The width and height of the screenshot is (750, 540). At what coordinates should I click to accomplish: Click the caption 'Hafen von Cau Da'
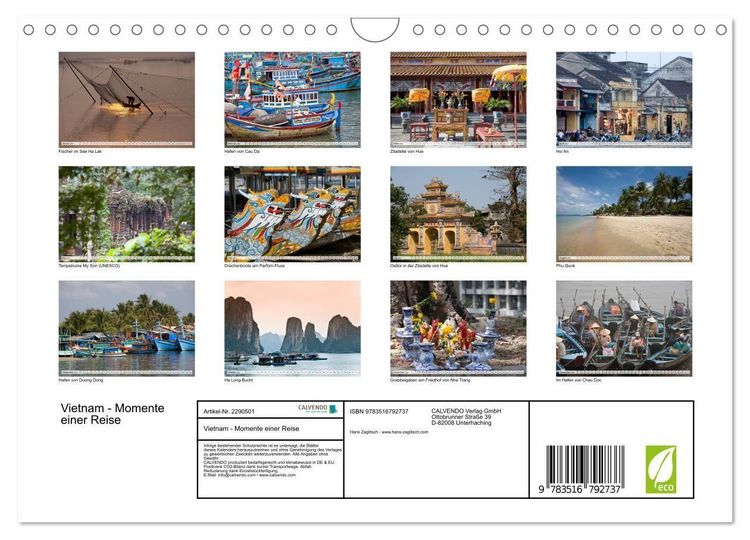point(242,151)
